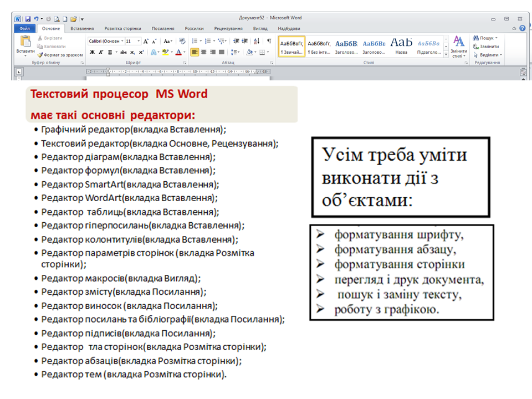Pick the red font color button
532x399 pixels.
tap(178, 52)
